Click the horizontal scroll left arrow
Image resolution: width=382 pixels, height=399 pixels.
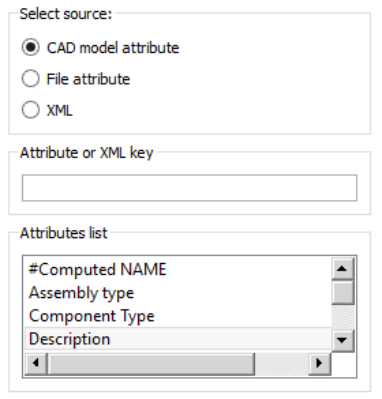(36, 363)
